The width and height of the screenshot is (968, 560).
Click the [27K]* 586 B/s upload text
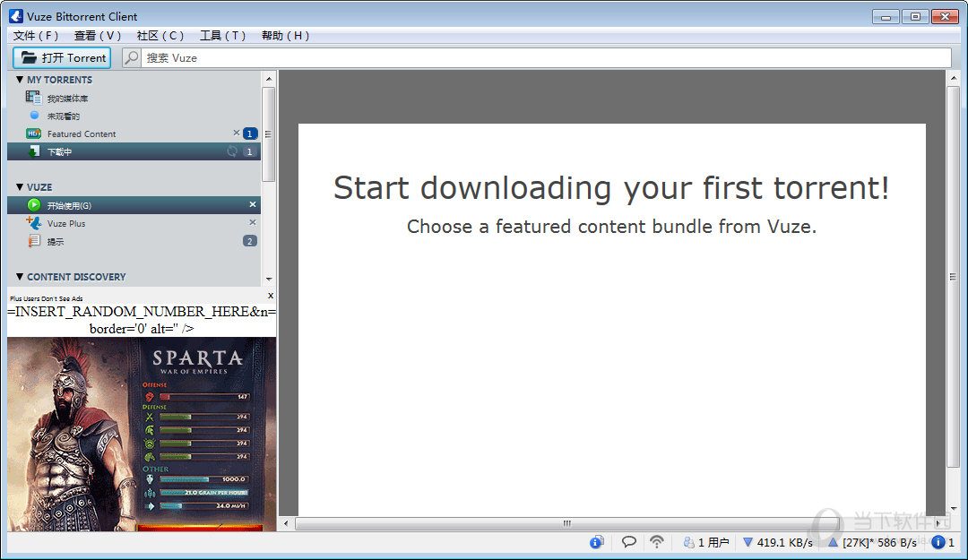[879, 542]
